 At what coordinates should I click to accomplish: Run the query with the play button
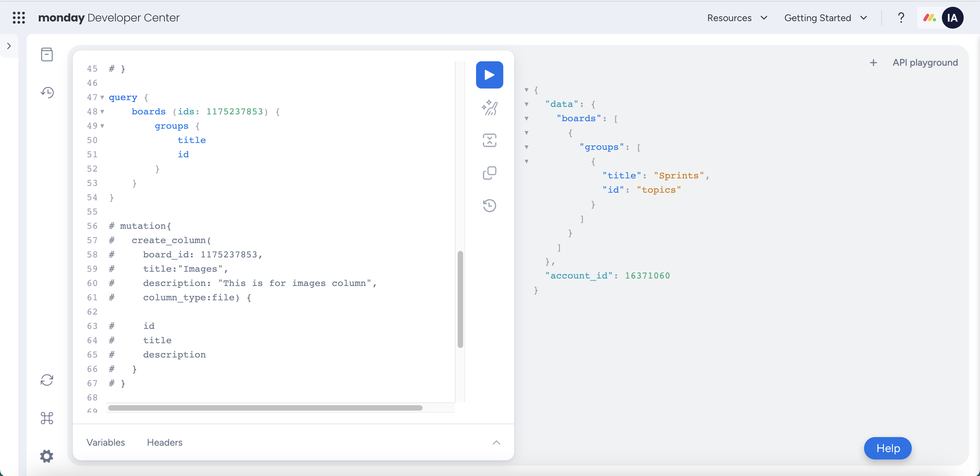tap(489, 75)
